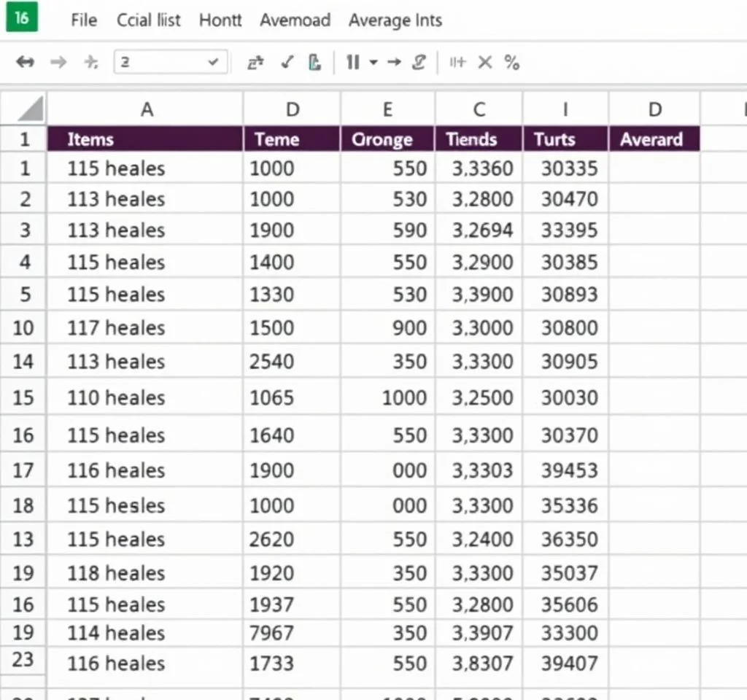The image size is (747, 700).
Task: Click the Teme header cell
Action: pos(292,139)
